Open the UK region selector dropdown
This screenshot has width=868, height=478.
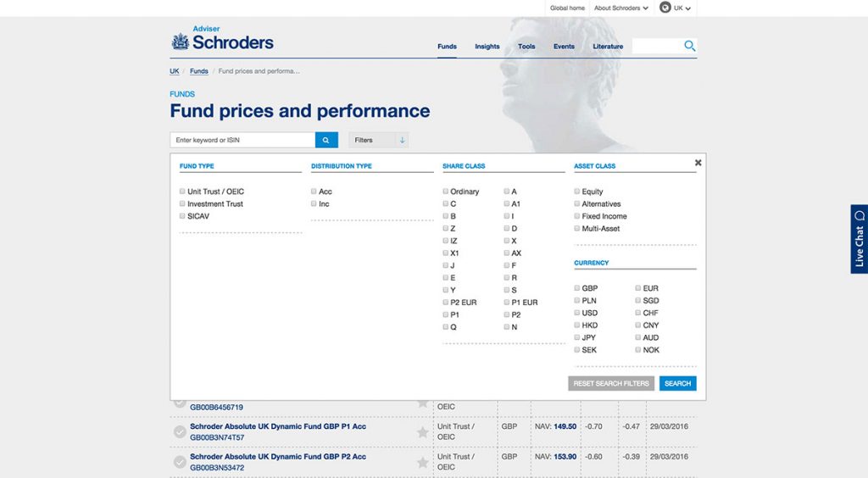point(682,8)
